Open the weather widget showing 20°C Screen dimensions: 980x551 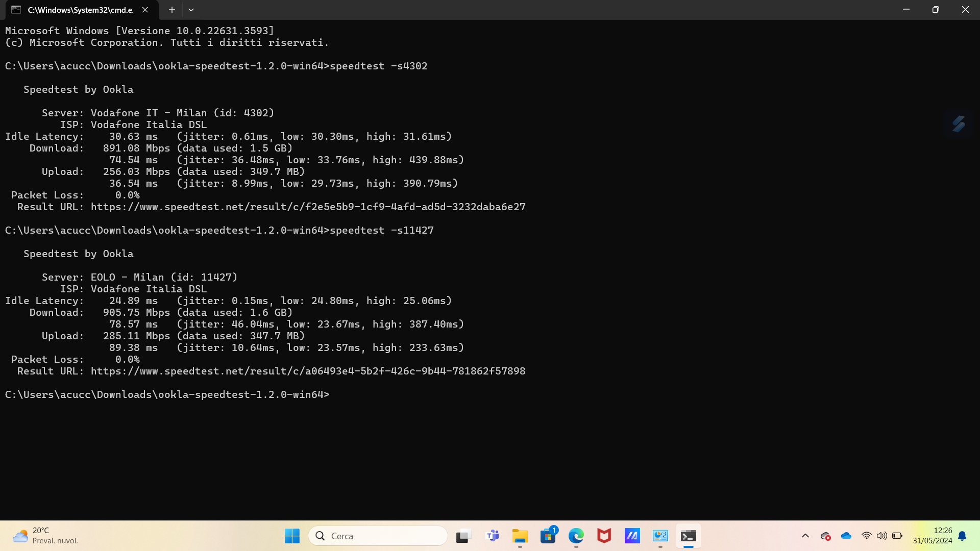tap(46, 536)
